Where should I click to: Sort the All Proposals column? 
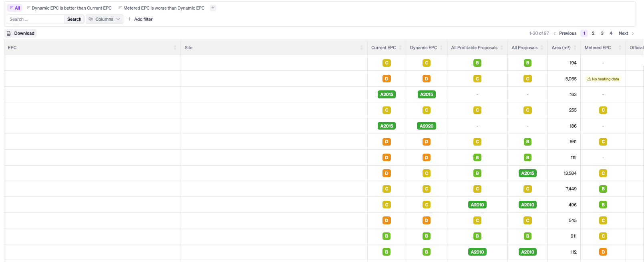[x=542, y=48]
